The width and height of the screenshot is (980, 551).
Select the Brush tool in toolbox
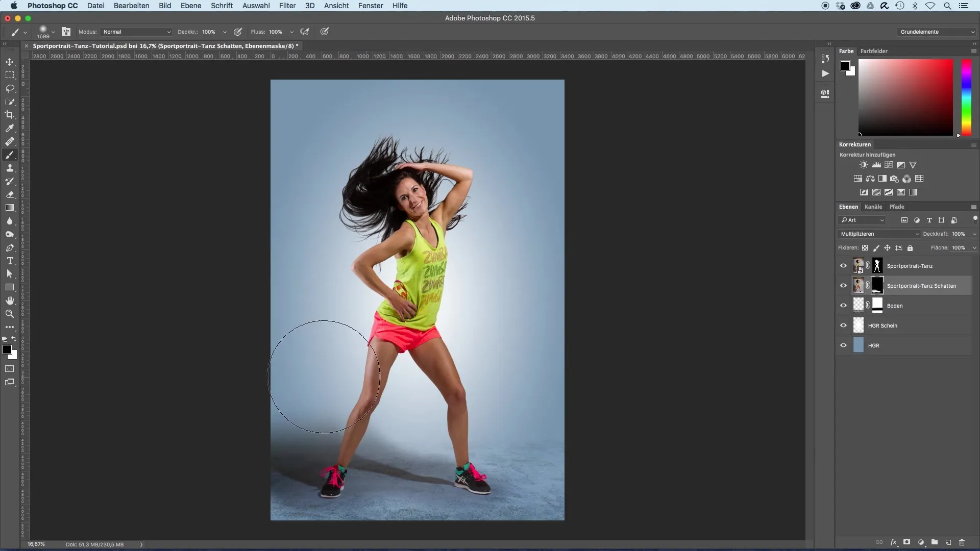(10, 155)
